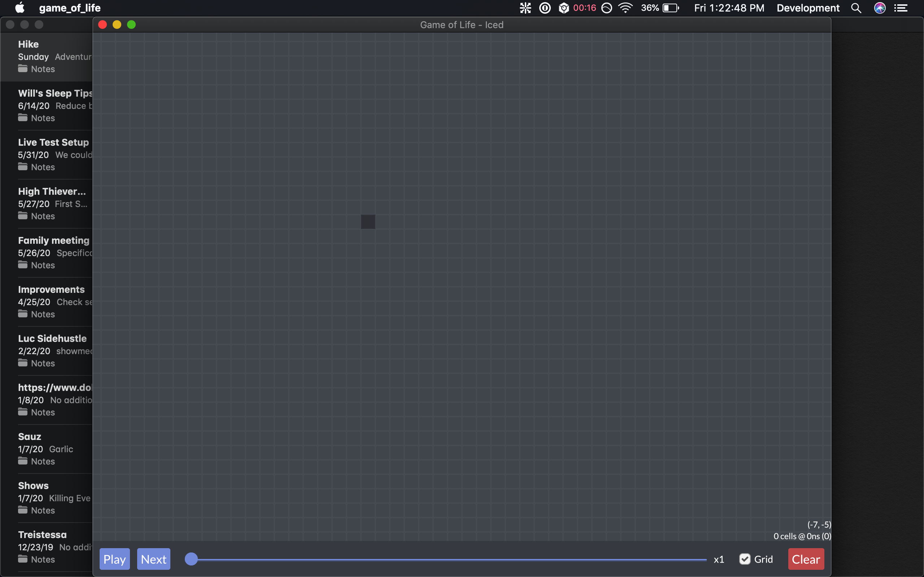Uncheck the Grid checkbox

click(x=745, y=559)
